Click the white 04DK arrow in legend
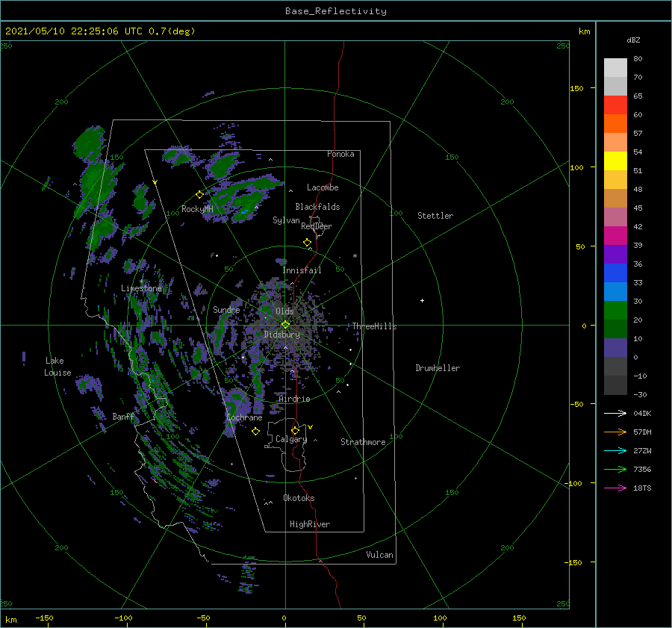Image resolution: width=672 pixels, height=628 pixels. tap(615, 413)
